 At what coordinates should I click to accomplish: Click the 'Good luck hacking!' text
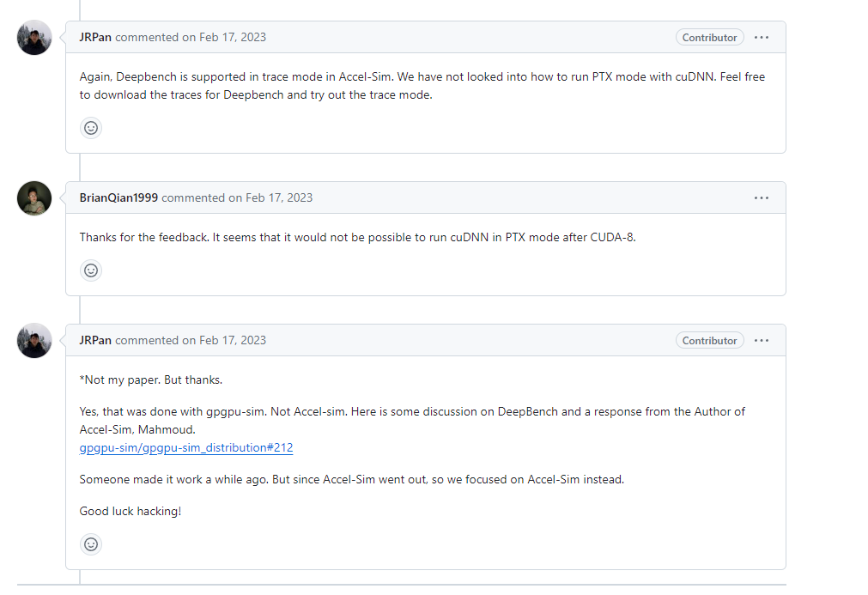(131, 512)
